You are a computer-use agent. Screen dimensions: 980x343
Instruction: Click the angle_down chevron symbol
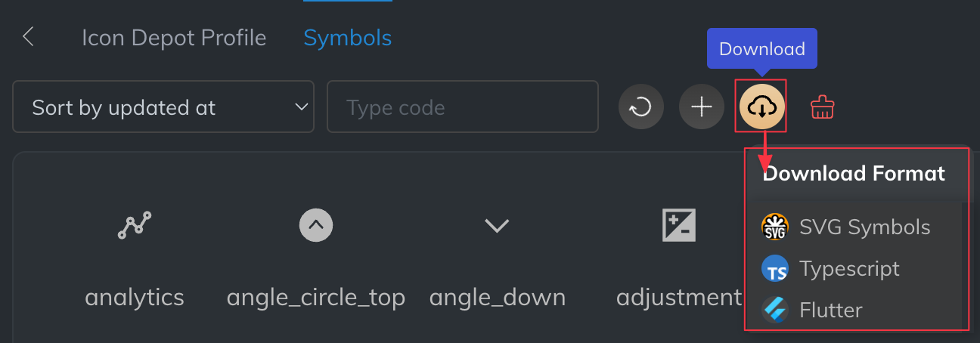click(x=497, y=225)
